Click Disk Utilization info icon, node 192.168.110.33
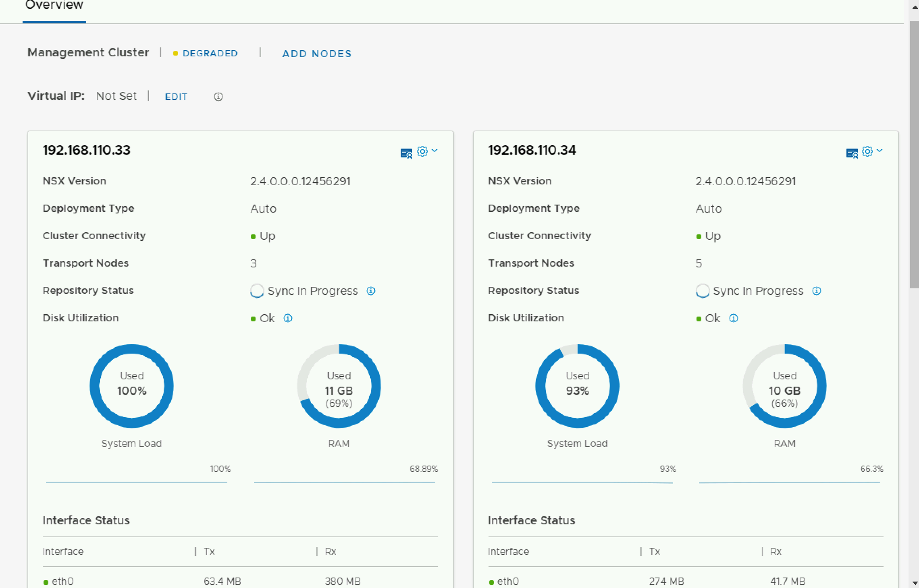 coord(288,318)
